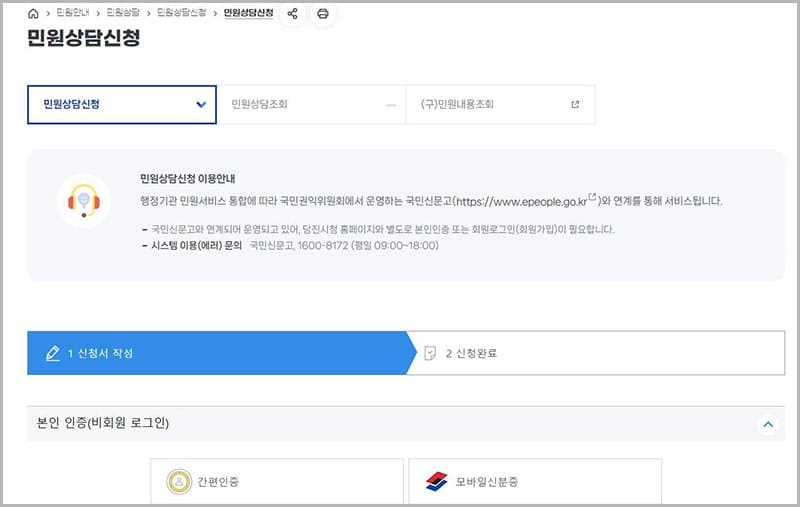Click the external link mark after epeople.go.kr

(592, 196)
